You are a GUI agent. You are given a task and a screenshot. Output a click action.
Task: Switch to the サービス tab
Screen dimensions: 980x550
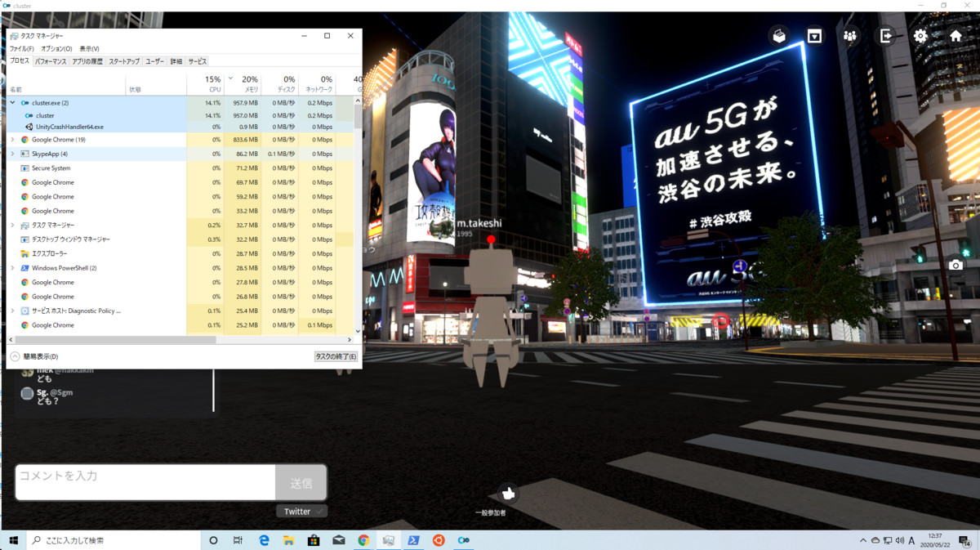point(198,61)
